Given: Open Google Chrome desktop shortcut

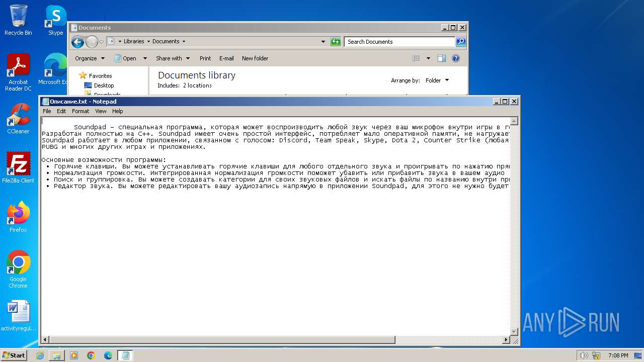Looking at the screenshot, I should tap(18, 269).
